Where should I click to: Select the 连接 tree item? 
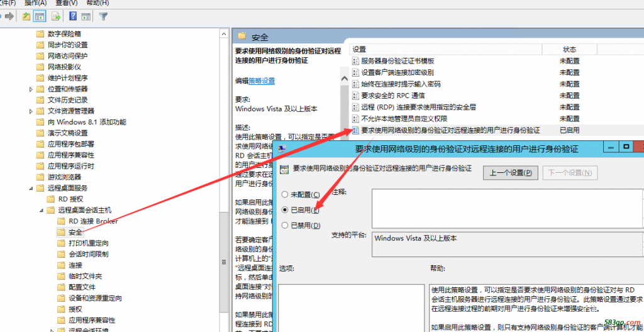click(75, 265)
